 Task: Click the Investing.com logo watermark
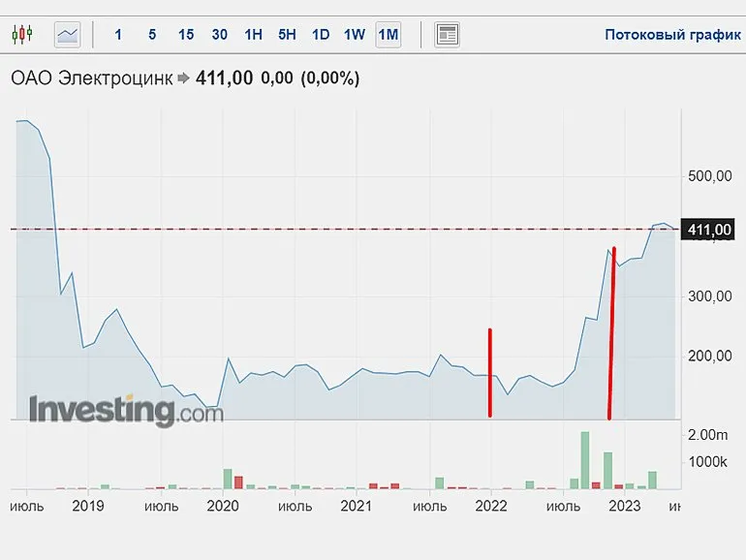126,409
